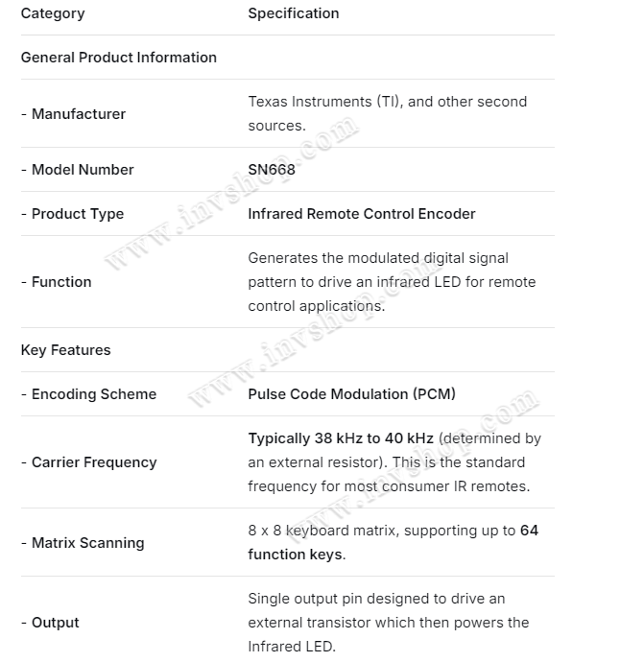The image size is (644, 662).
Task: Click the Specification column header
Action: pyautogui.click(x=293, y=13)
